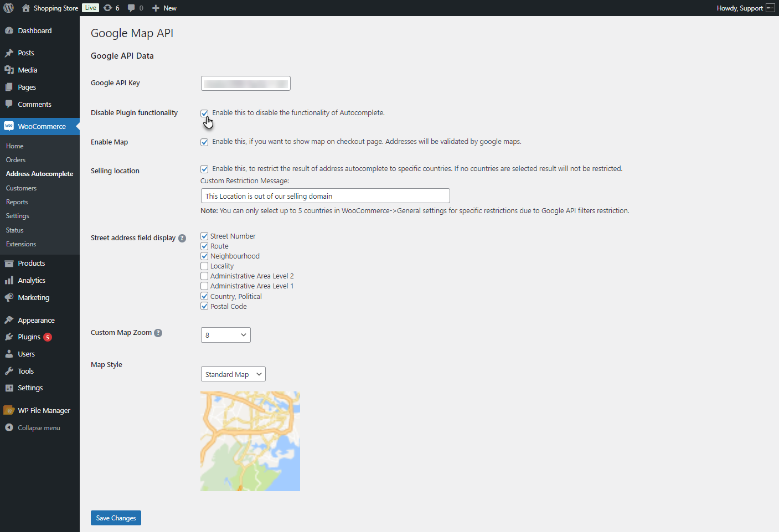
Task: Click the WP File Manager folder icon
Action: (9, 410)
